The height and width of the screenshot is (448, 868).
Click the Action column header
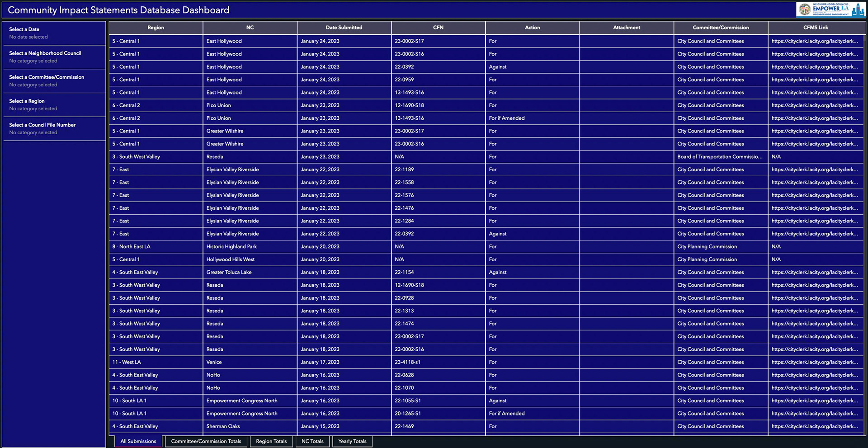[x=533, y=28]
